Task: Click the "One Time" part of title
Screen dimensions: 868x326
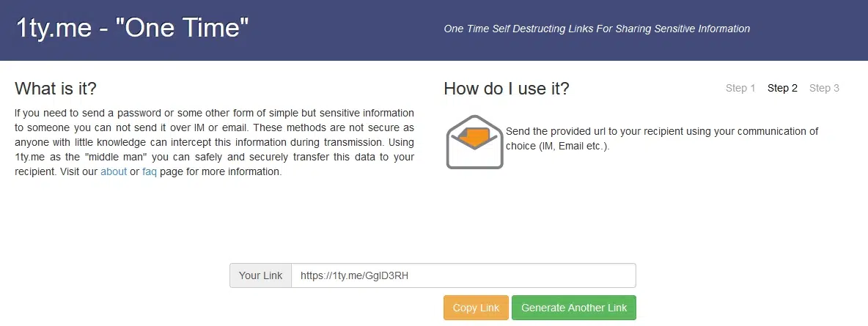Action: coord(182,27)
